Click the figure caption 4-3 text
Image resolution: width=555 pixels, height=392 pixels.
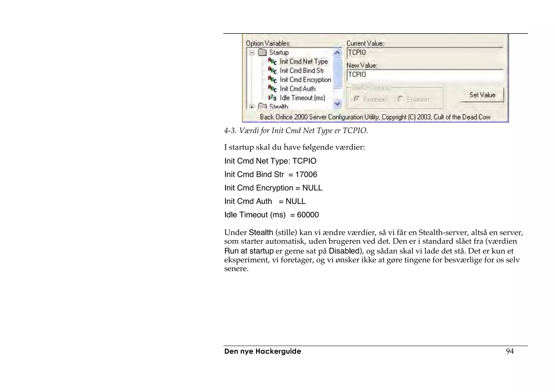click(296, 131)
